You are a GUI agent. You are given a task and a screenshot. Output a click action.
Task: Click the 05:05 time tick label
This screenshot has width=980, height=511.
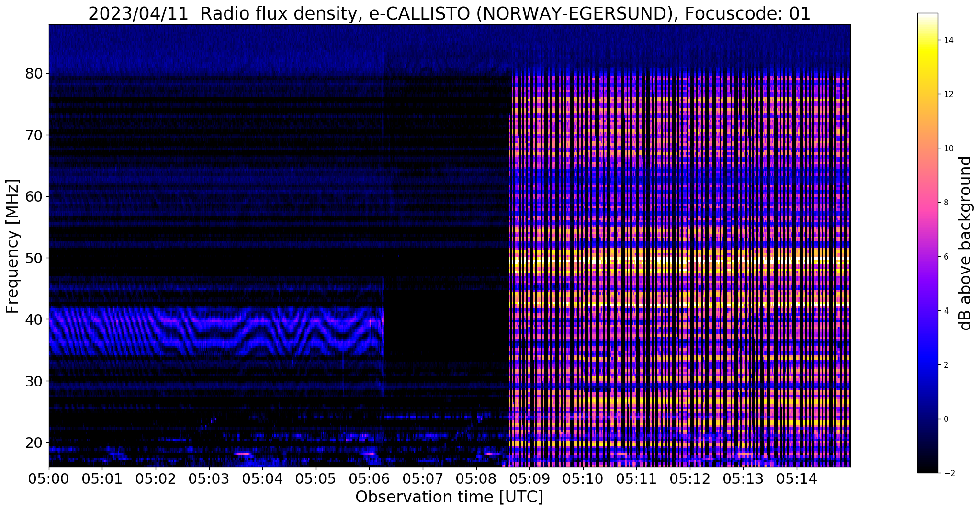(x=316, y=478)
